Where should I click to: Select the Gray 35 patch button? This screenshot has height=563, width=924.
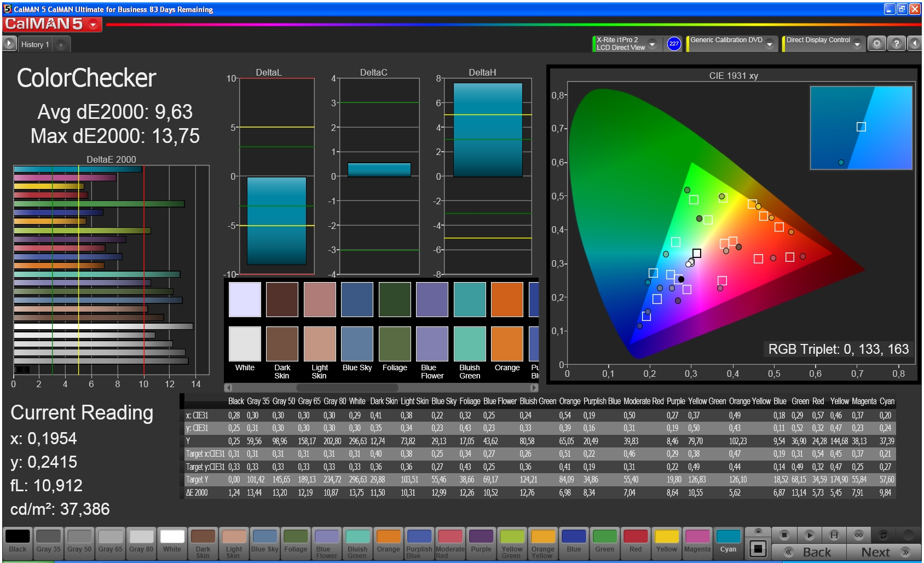pos(49,543)
